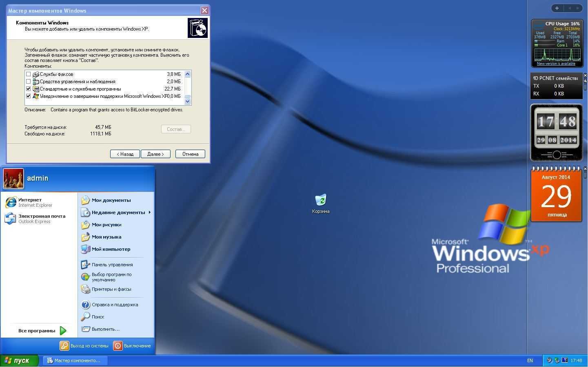The height and width of the screenshot is (367, 588).
Task: Click the components list scroll down arrow
Action: pyautogui.click(x=188, y=101)
